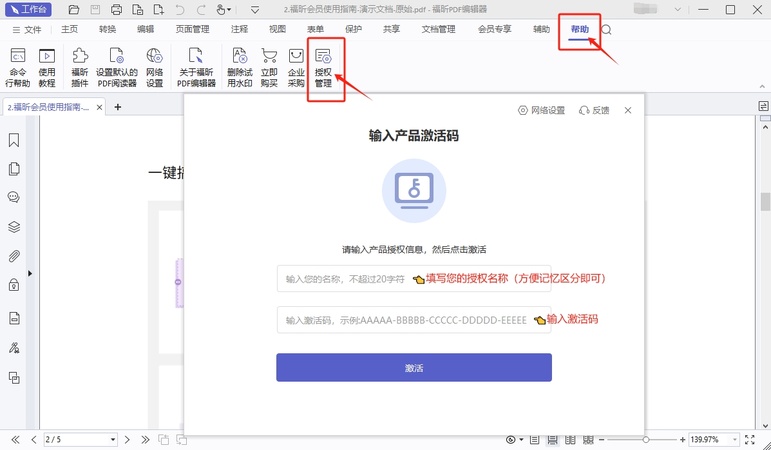Switch to the 共享 ribbon tab

click(x=391, y=30)
